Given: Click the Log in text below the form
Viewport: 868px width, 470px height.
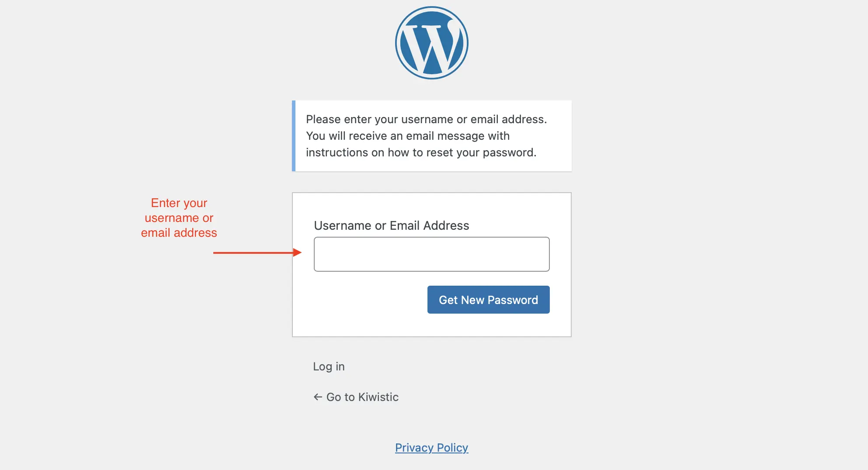Looking at the screenshot, I should point(328,366).
